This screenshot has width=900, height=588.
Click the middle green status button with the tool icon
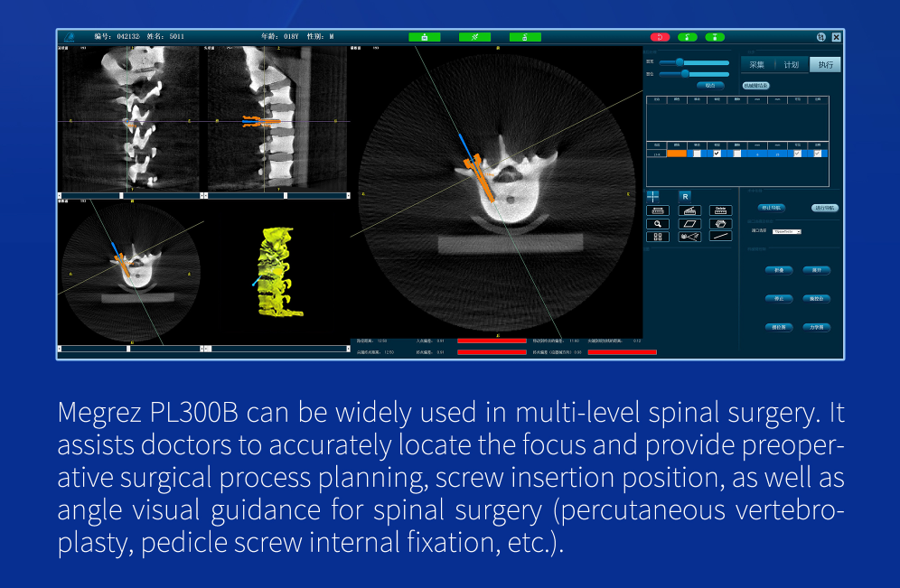[474, 37]
